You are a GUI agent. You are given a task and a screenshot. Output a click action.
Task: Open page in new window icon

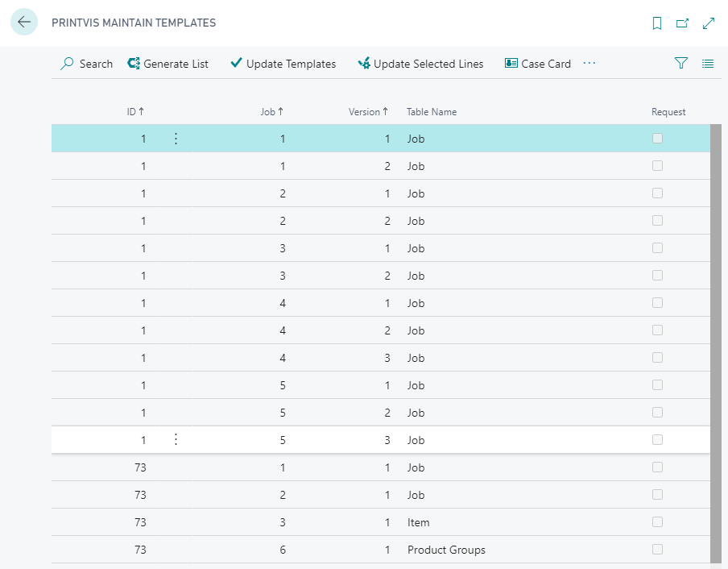683,23
